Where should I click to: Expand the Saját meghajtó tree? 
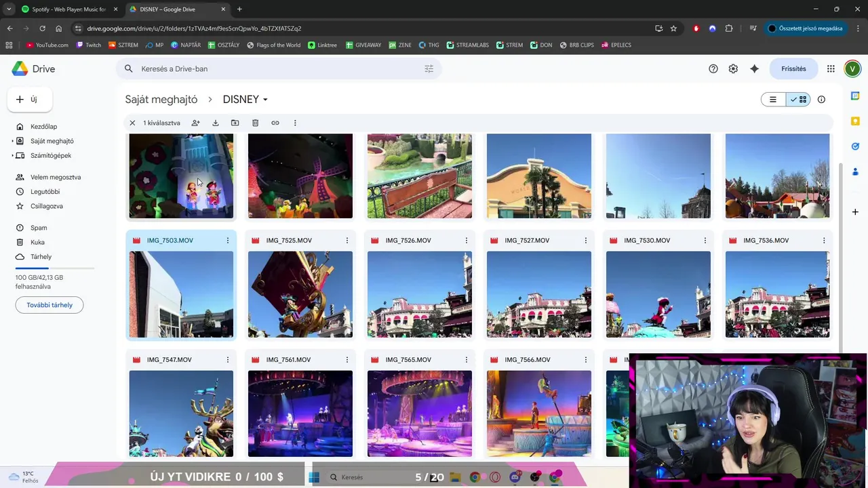click(x=13, y=141)
